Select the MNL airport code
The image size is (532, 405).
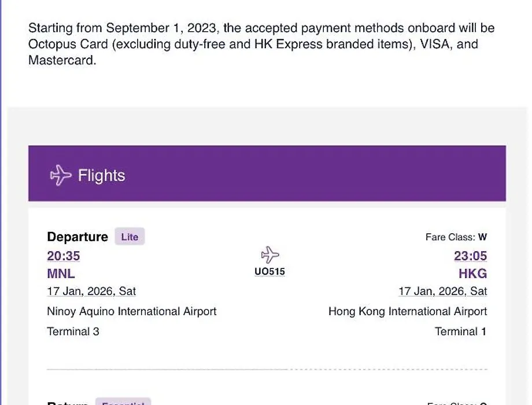point(61,273)
